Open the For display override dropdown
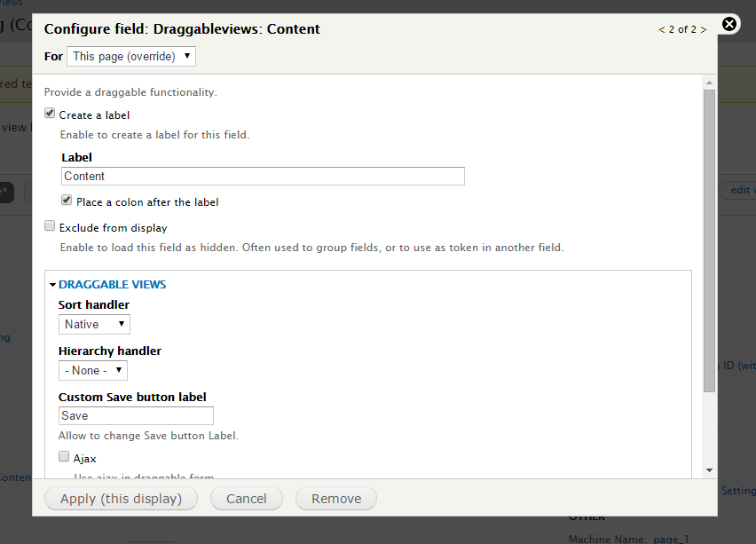Viewport: 756px width, 544px height. (131, 57)
